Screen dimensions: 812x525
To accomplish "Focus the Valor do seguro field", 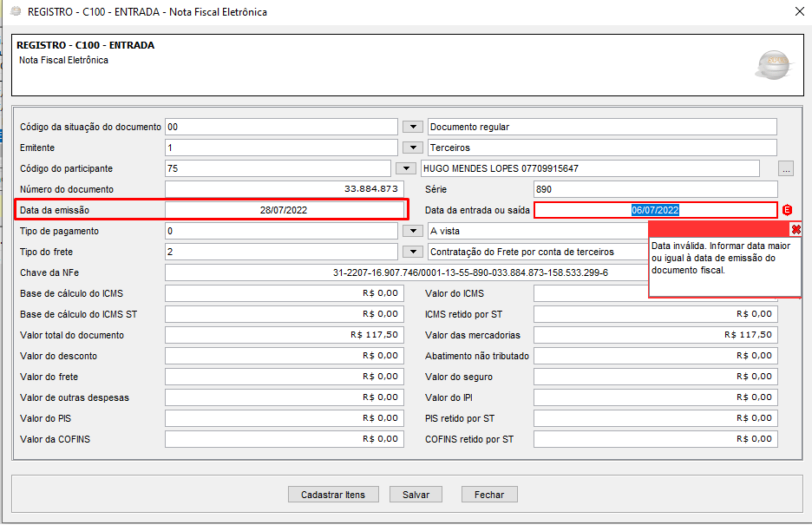I will 656,377.
